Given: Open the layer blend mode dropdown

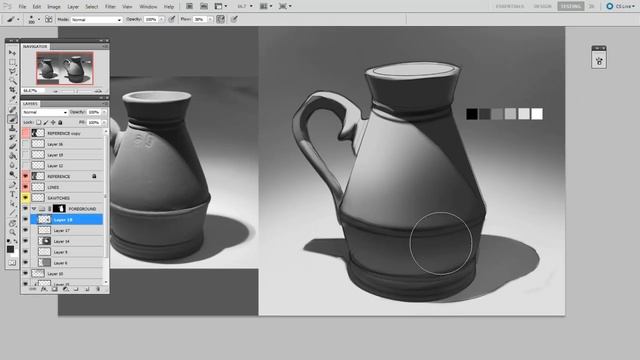Looking at the screenshot, I should [44, 112].
